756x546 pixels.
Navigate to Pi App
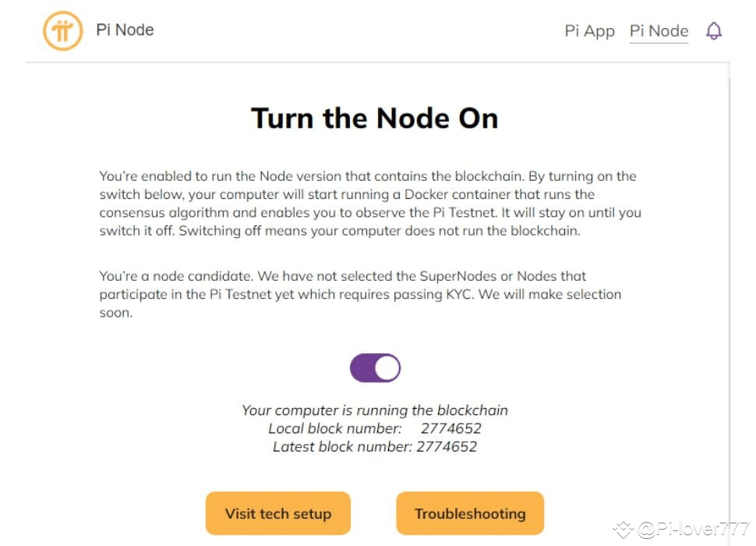click(x=589, y=31)
